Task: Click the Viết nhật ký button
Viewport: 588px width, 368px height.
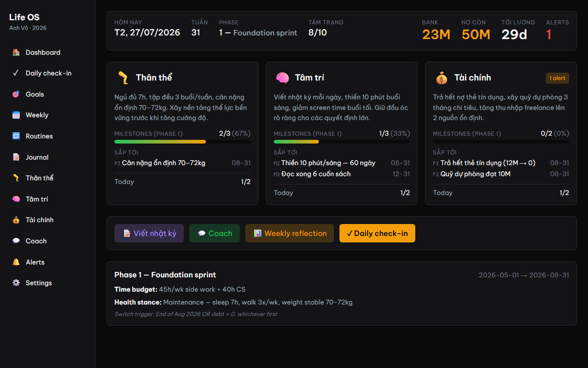Action: (149, 233)
